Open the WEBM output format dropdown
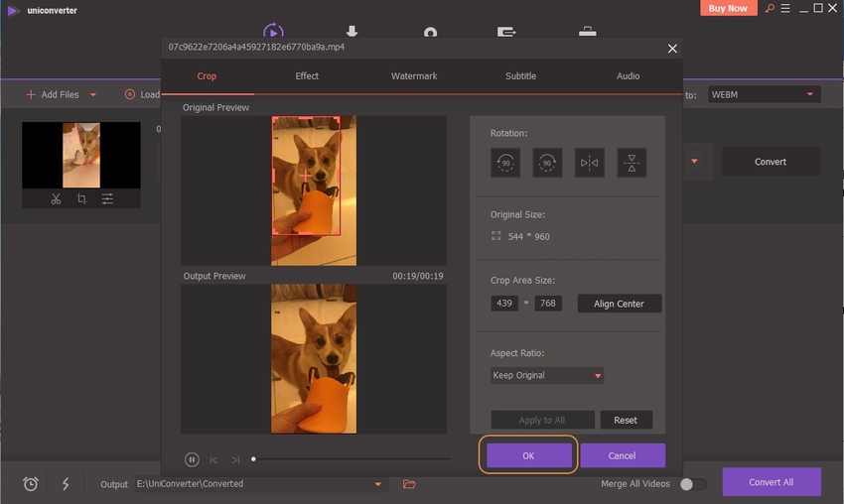This screenshot has height=504, width=844. pyautogui.click(x=764, y=95)
